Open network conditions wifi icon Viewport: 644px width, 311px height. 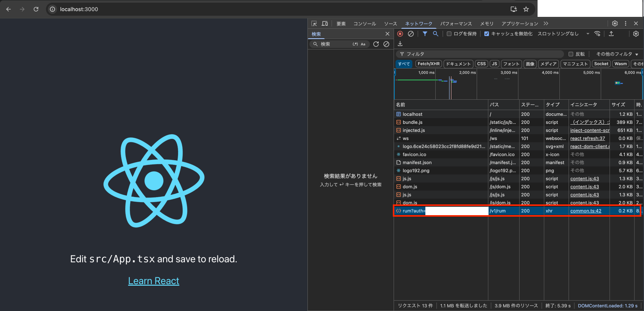coord(597,34)
